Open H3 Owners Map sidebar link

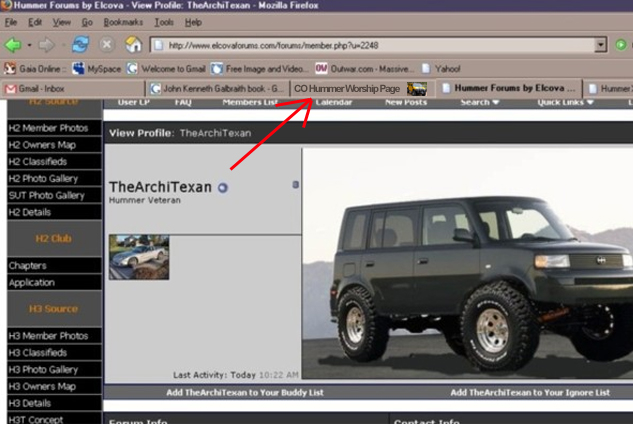[54, 386]
